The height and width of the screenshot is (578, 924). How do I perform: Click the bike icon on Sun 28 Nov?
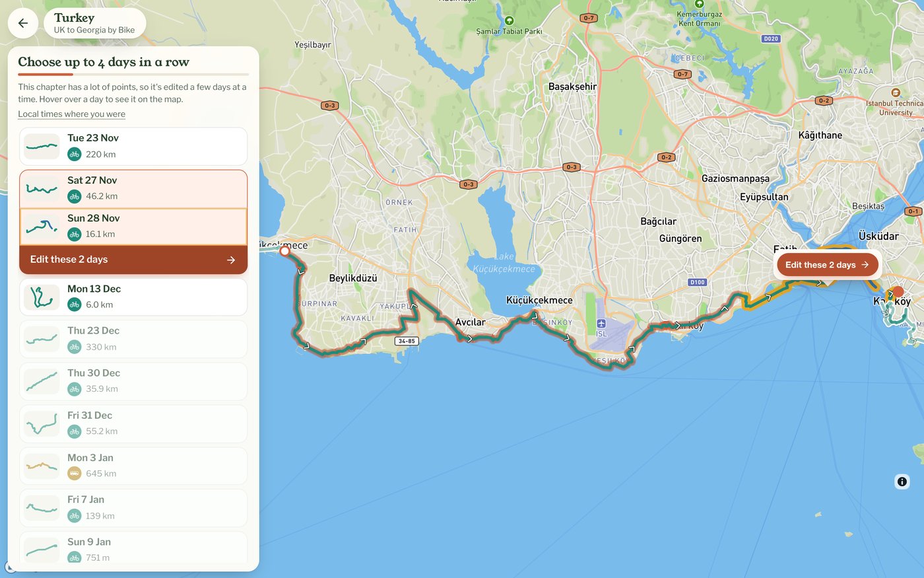click(x=75, y=234)
